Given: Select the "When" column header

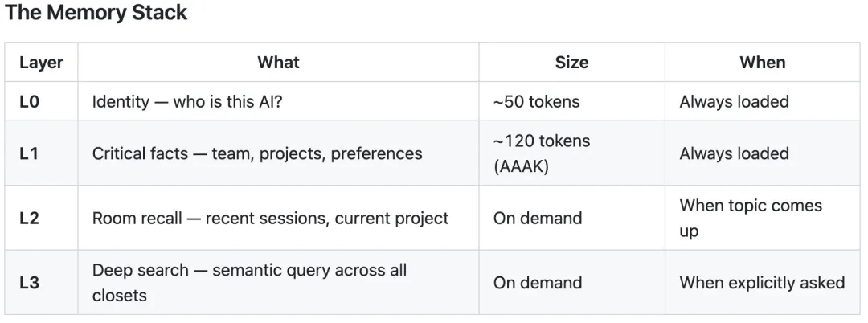Looking at the screenshot, I should pyautogui.click(x=762, y=63).
